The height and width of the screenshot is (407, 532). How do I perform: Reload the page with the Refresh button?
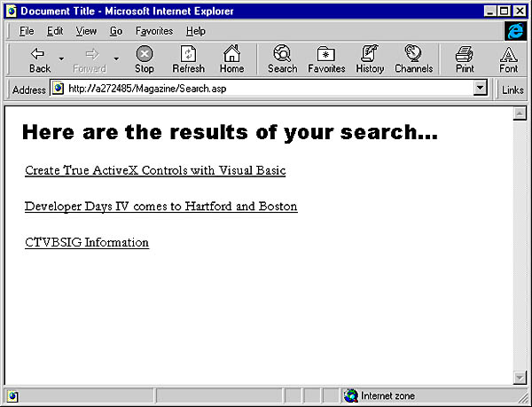coord(188,59)
